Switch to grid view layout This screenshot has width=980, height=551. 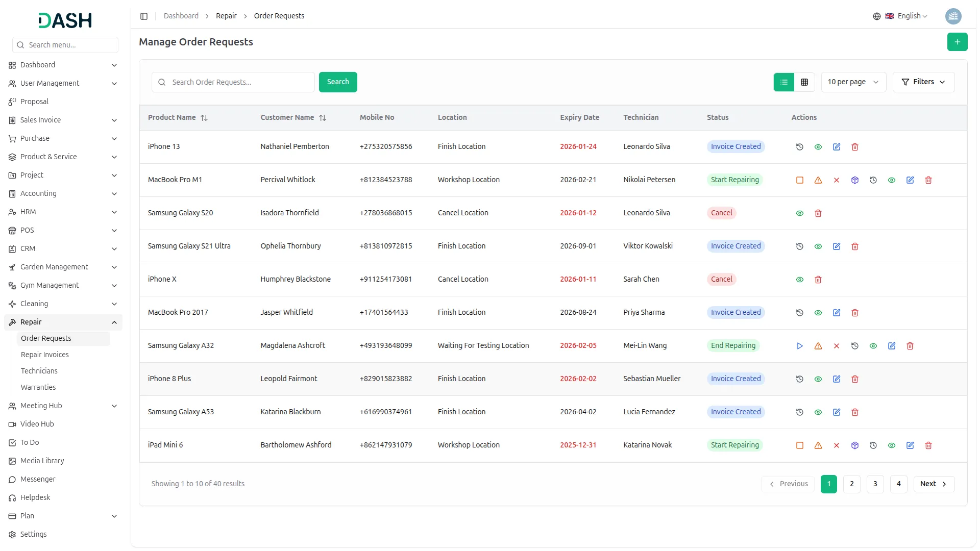pos(804,82)
